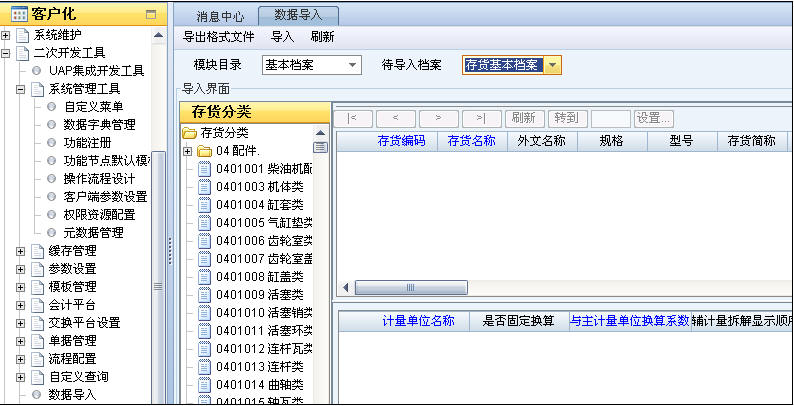Click the 导入 menu item
The image size is (794, 406).
pos(282,37)
